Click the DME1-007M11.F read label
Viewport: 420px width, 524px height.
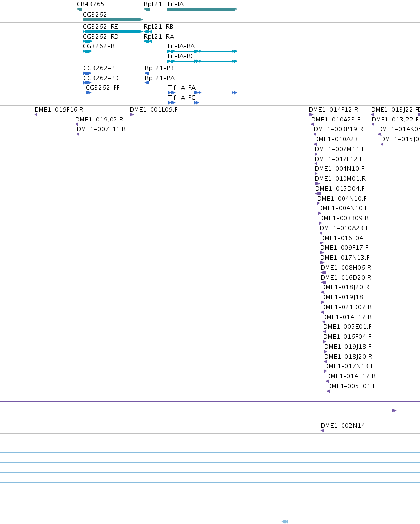pyautogui.click(x=340, y=149)
